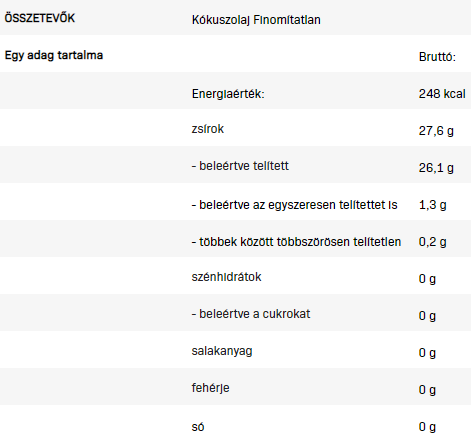Screen dimensions: 472x437
Task: Click the egyszeresen telítettet row label
Action: (294, 205)
